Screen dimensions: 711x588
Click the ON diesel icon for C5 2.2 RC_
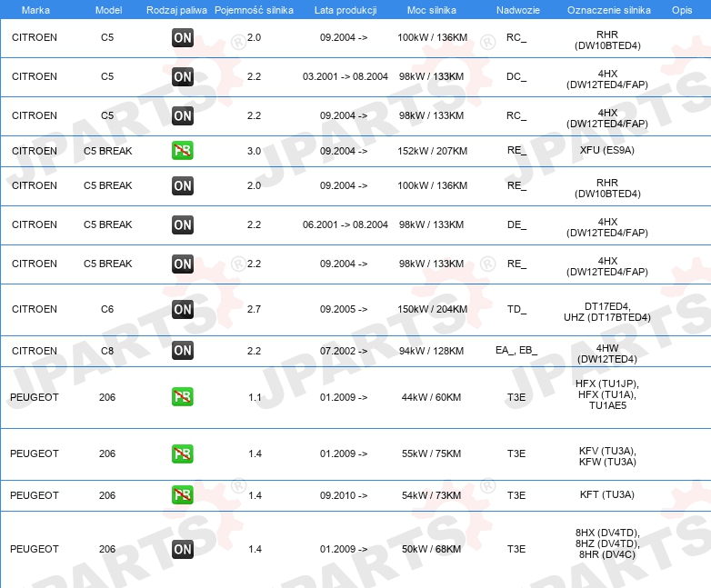tap(183, 115)
